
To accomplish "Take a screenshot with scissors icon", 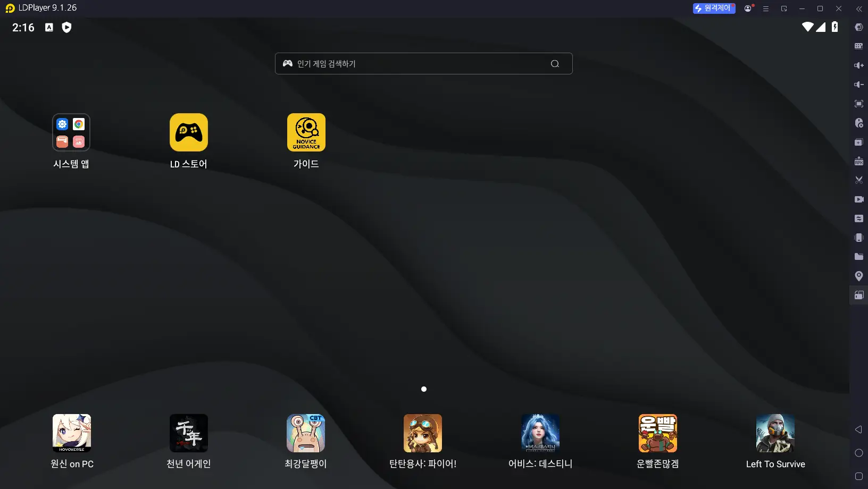I will coord(859,180).
